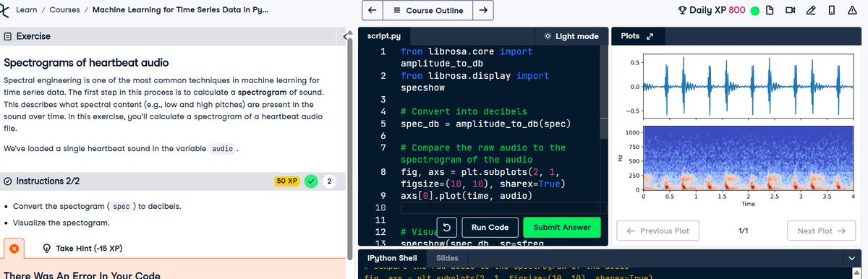Click the Daily XP 800 value
868x279 pixels.
tap(736, 11)
